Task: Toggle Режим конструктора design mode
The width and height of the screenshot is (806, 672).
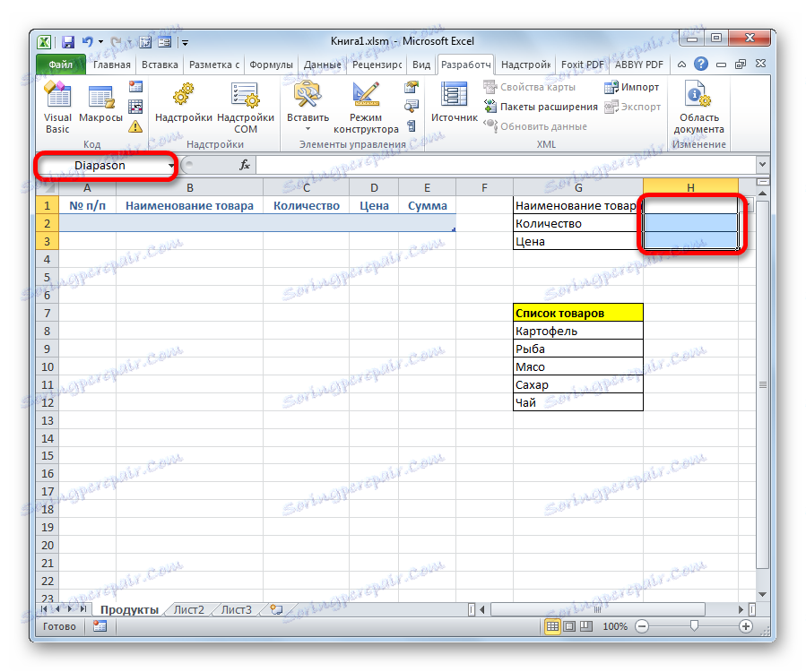Action: click(366, 108)
